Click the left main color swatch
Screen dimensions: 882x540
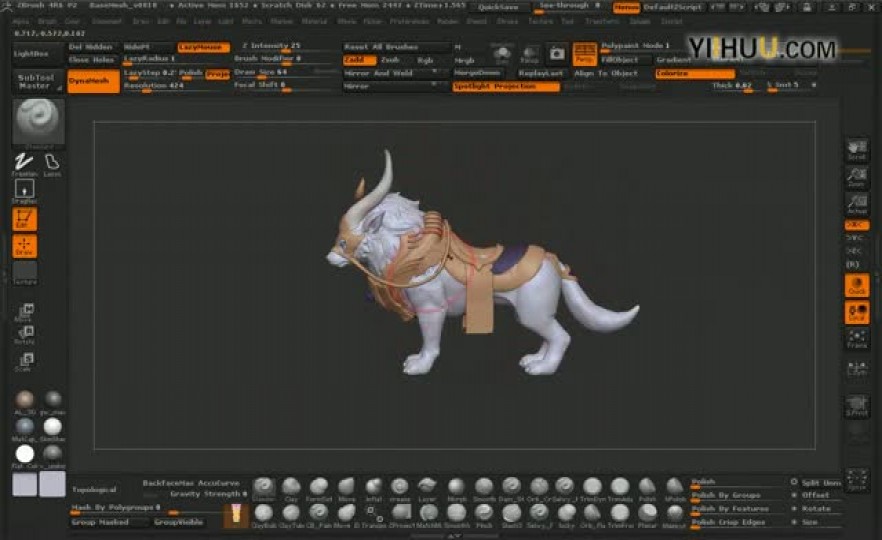(24, 484)
